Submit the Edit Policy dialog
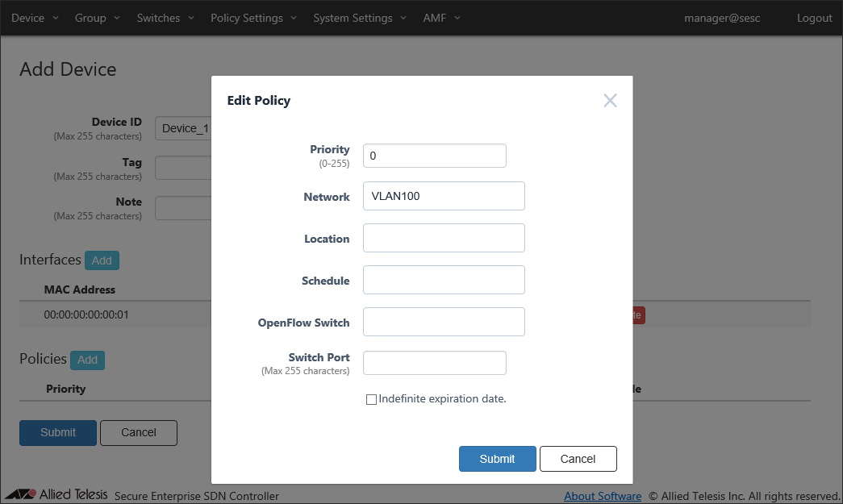 (497, 459)
